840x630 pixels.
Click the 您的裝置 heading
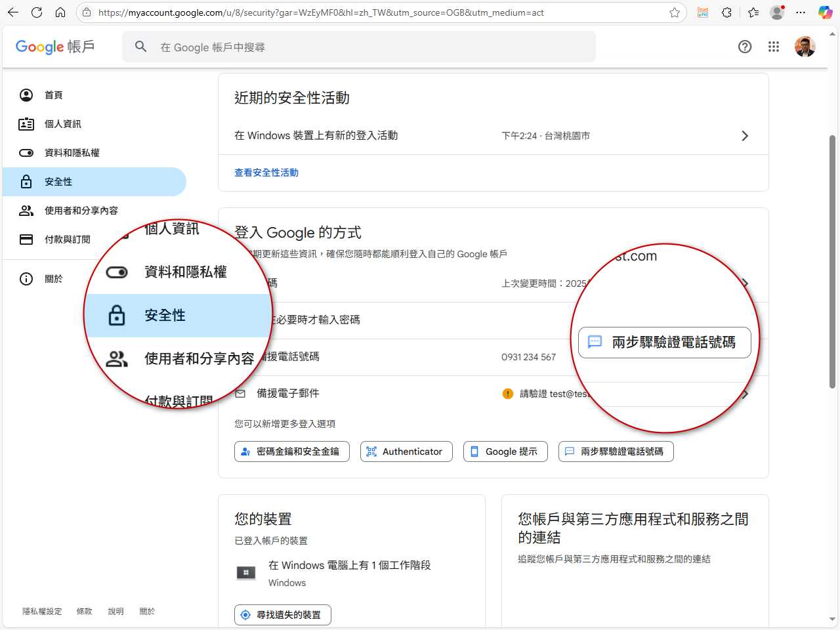[263, 519]
